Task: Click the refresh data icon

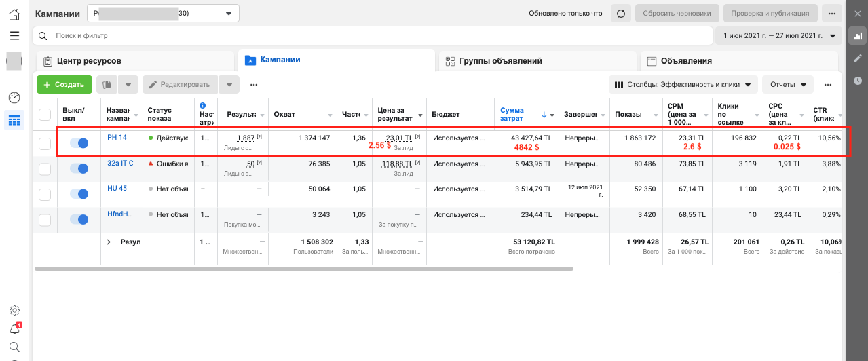Action: click(620, 14)
